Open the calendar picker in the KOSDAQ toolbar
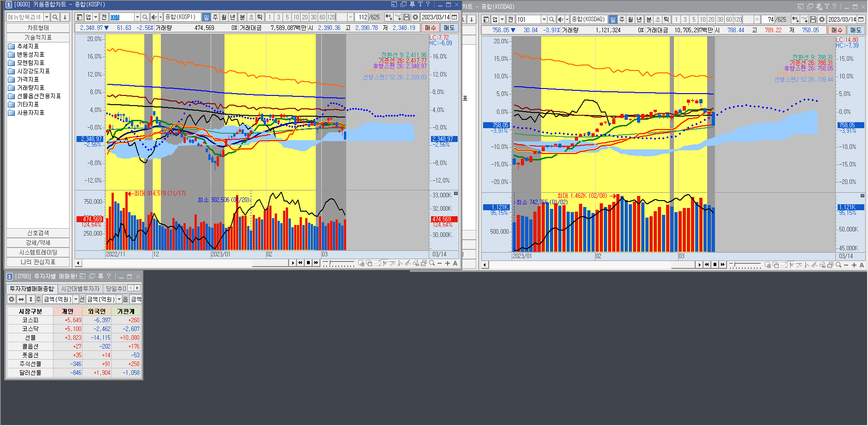868x426 pixels. (x=861, y=19)
